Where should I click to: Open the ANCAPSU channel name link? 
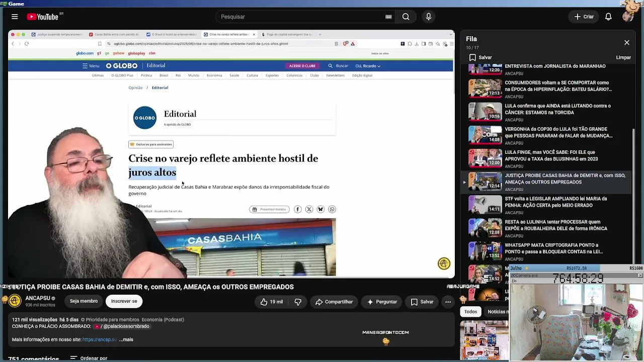38,298
